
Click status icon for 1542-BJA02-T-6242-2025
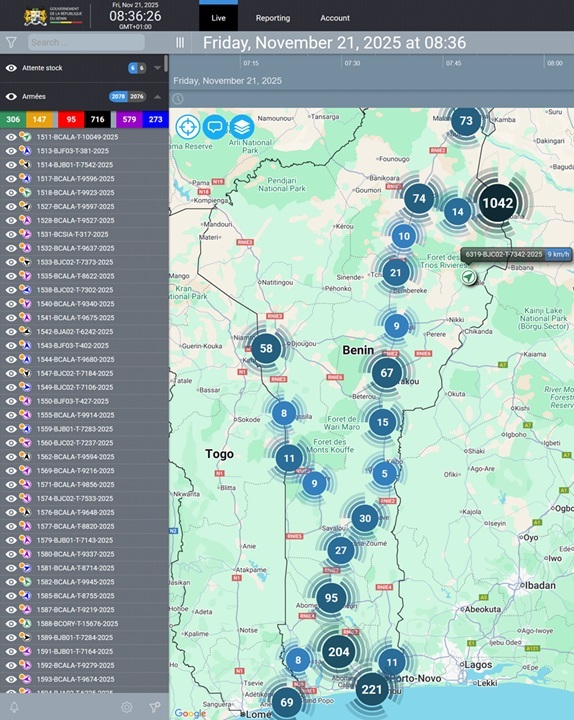pos(25,332)
